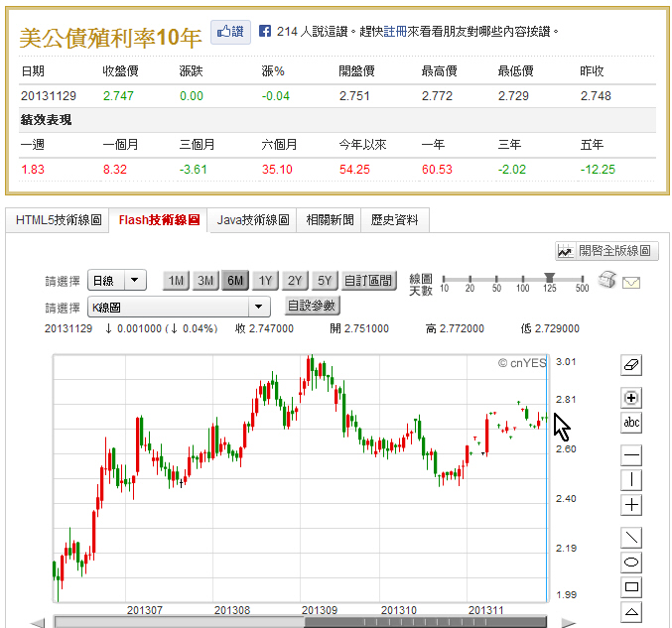
Task: Click the closing price value 2.747
Action: 118,96
